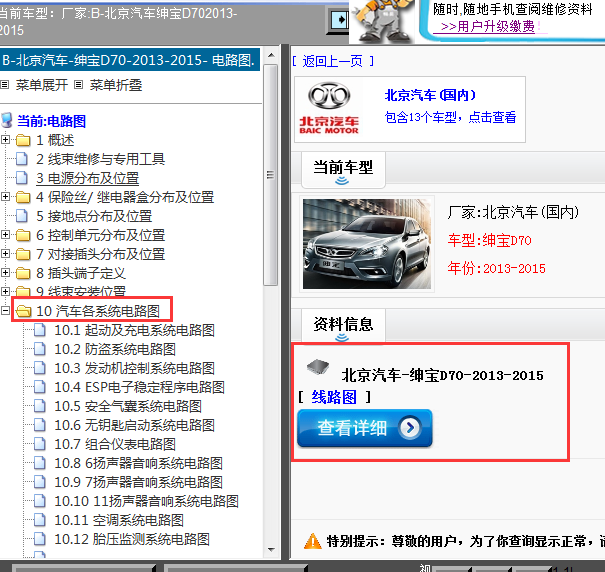Switch to the 资料信息 tab
This screenshot has width=605, height=572.
click(343, 325)
